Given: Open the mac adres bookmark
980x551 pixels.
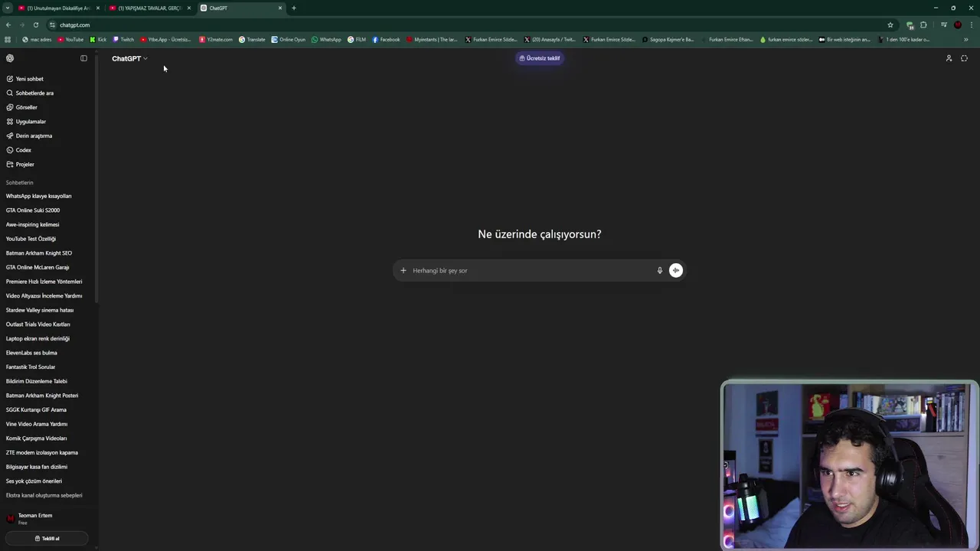Looking at the screenshot, I should (x=37, y=39).
